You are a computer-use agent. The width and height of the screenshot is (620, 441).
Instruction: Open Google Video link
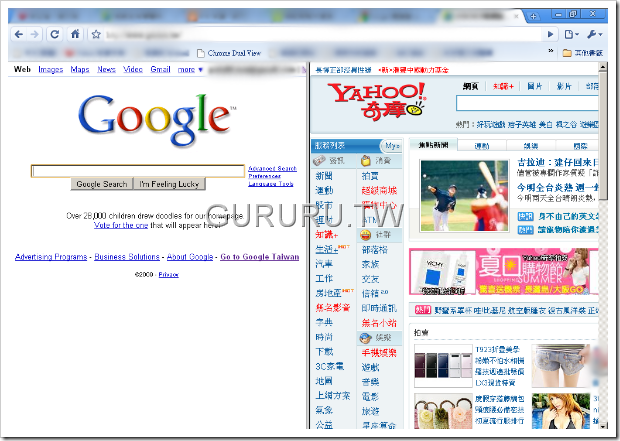(x=133, y=70)
